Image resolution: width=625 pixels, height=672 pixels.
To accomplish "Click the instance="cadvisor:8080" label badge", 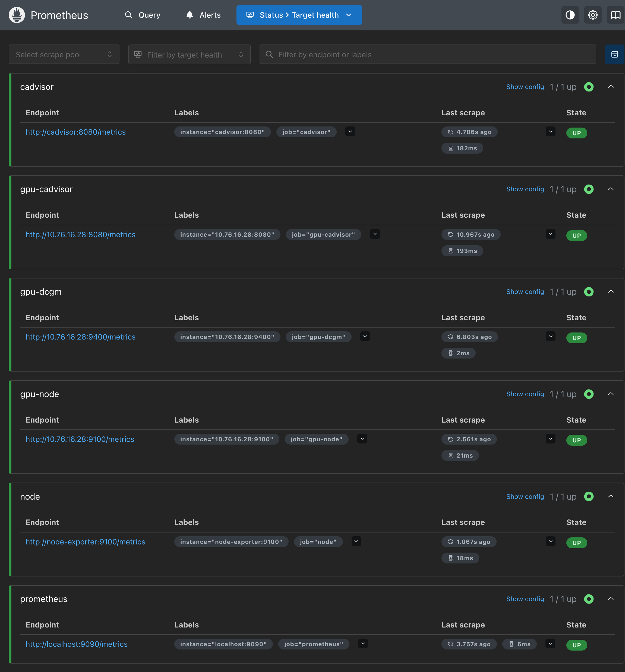I will [x=223, y=132].
